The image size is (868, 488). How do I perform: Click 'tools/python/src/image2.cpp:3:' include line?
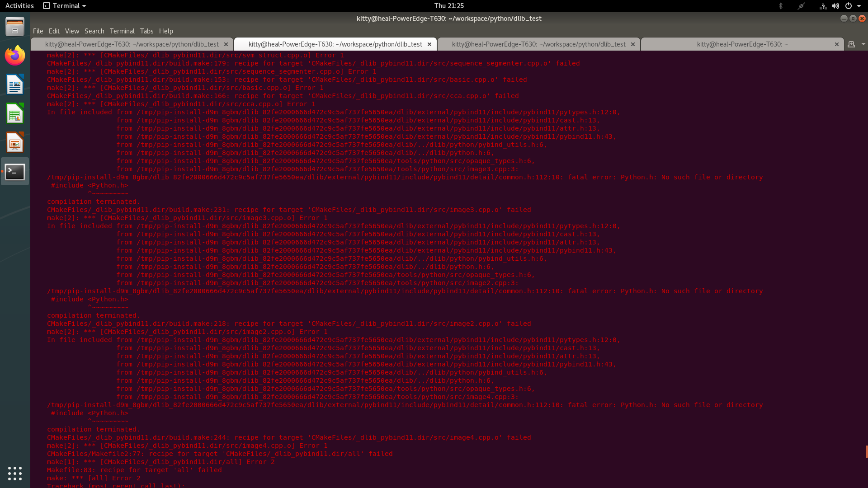pos(317,283)
